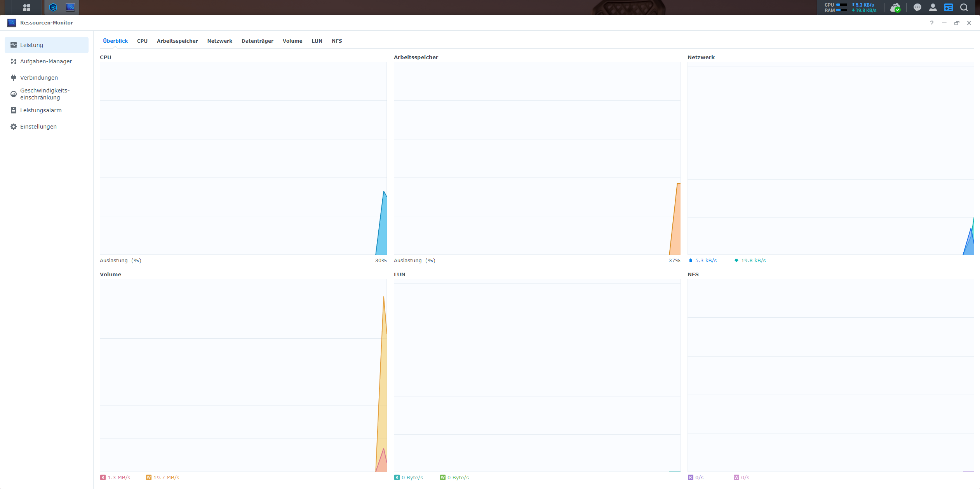Open the notifications chat bubble icon

pos(917,7)
